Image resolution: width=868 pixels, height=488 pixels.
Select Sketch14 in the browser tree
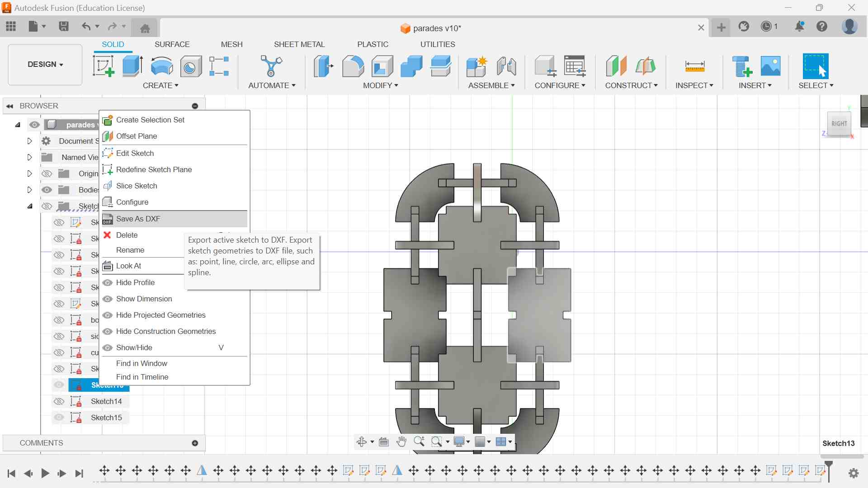106,401
